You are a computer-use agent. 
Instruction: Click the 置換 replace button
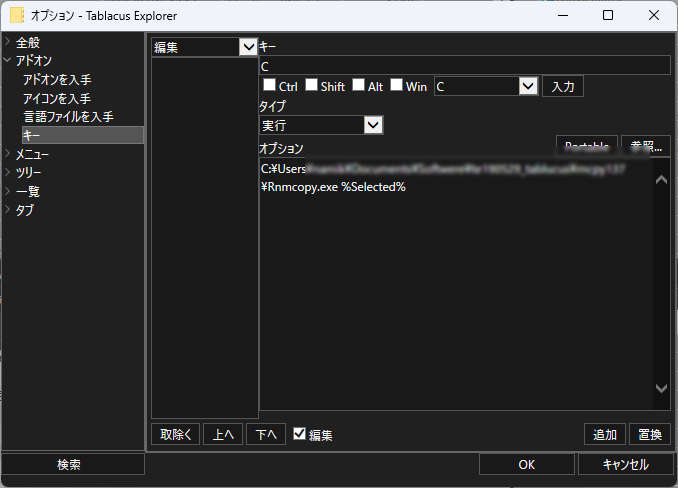[650, 434]
